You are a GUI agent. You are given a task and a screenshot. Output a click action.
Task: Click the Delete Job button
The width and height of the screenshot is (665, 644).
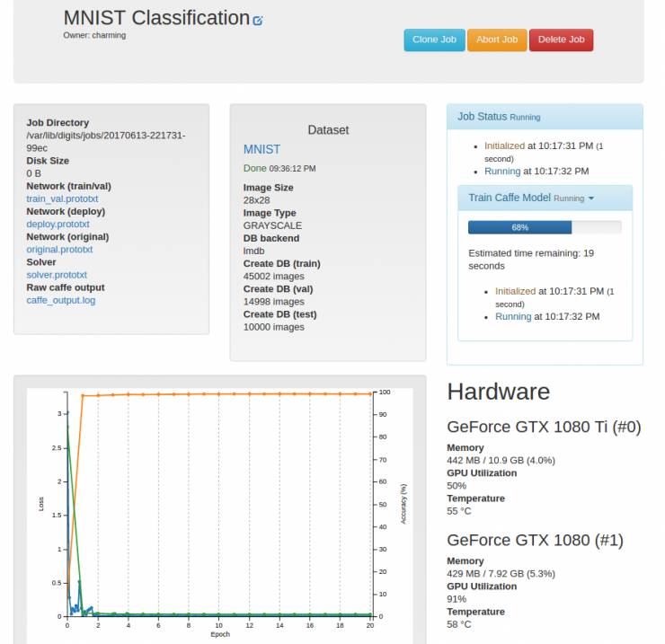(x=561, y=40)
